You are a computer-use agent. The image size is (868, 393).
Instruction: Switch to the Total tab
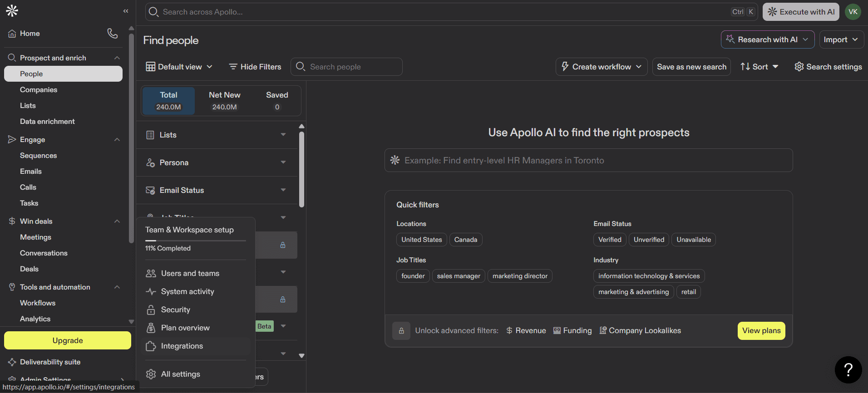(168, 101)
